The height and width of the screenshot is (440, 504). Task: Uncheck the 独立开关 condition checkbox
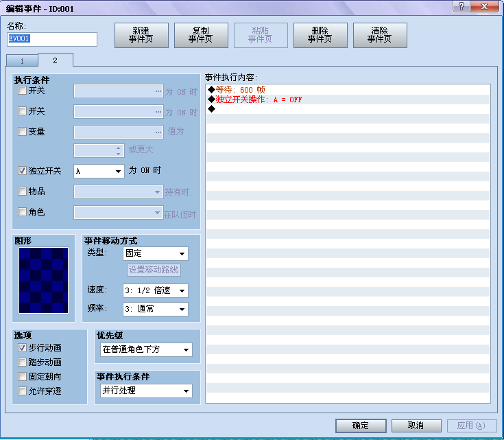[x=22, y=171]
